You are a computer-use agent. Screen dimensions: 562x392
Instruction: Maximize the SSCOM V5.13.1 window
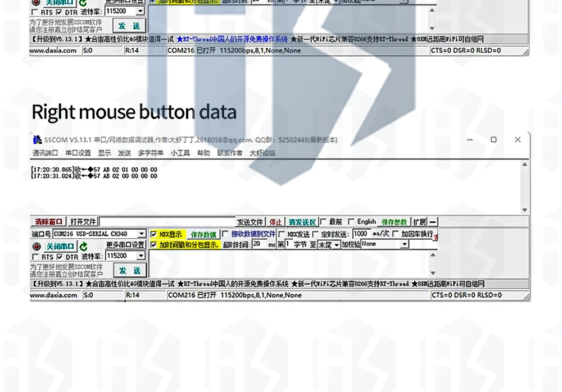[493, 140]
